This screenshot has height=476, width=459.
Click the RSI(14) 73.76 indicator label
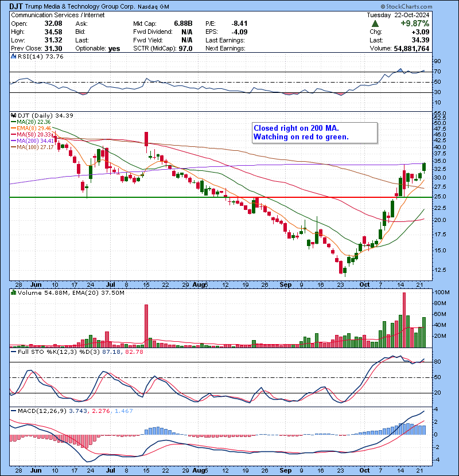[40, 56]
